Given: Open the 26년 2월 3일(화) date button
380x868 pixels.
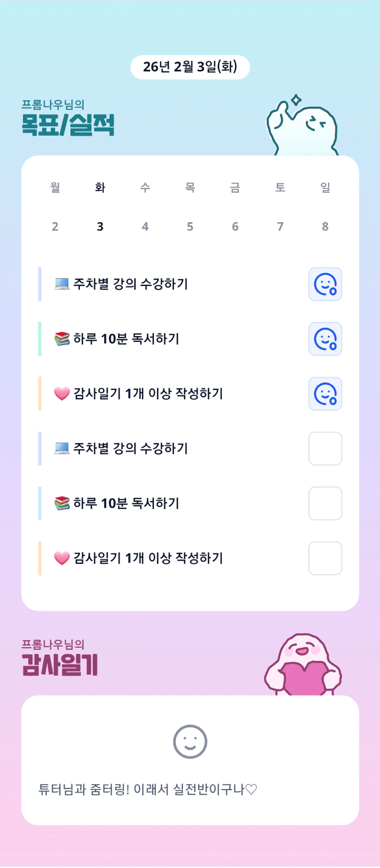Looking at the screenshot, I should tap(190, 67).
